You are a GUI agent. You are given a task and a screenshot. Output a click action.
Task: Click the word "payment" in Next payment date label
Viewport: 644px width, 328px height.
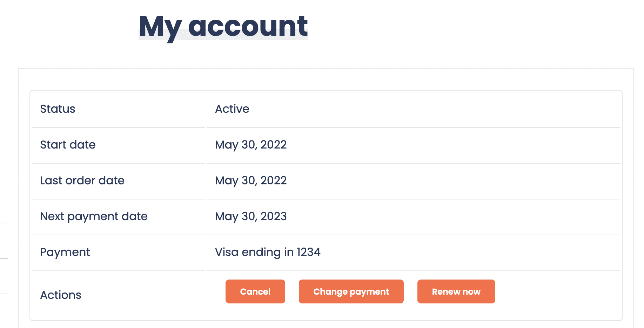93,217
